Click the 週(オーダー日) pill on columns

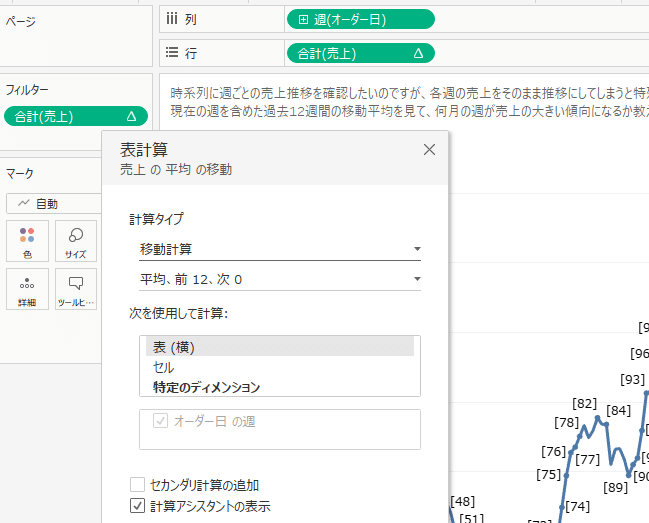[361, 19]
